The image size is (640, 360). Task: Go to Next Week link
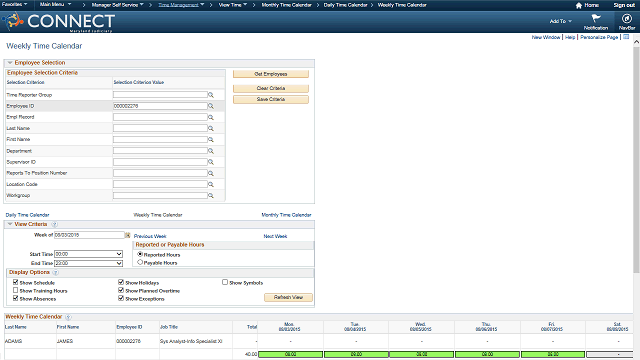(x=275, y=236)
